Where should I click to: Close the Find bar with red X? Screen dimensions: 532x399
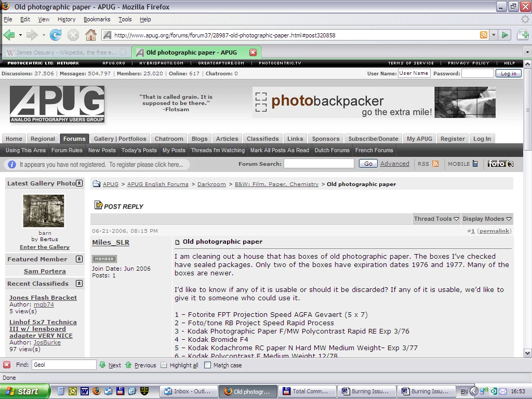[x=7, y=365]
